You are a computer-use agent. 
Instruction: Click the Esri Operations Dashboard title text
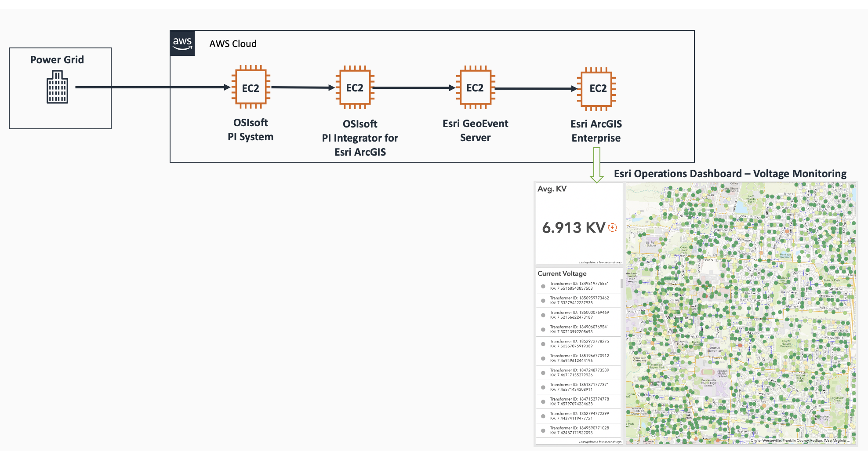[730, 174]
